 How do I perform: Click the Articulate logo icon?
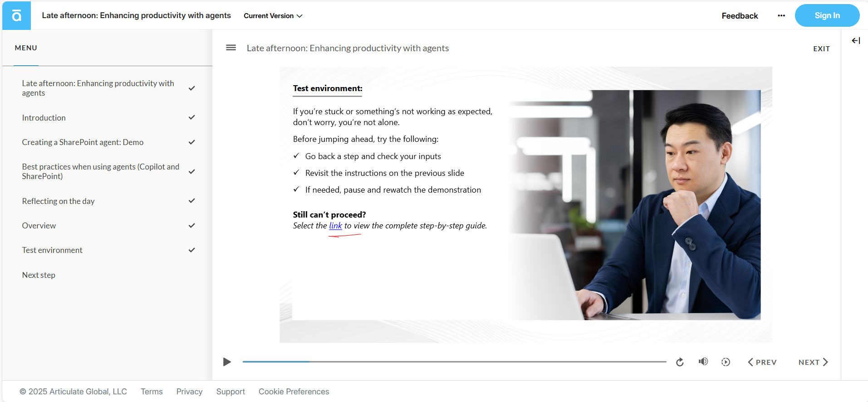17,16
